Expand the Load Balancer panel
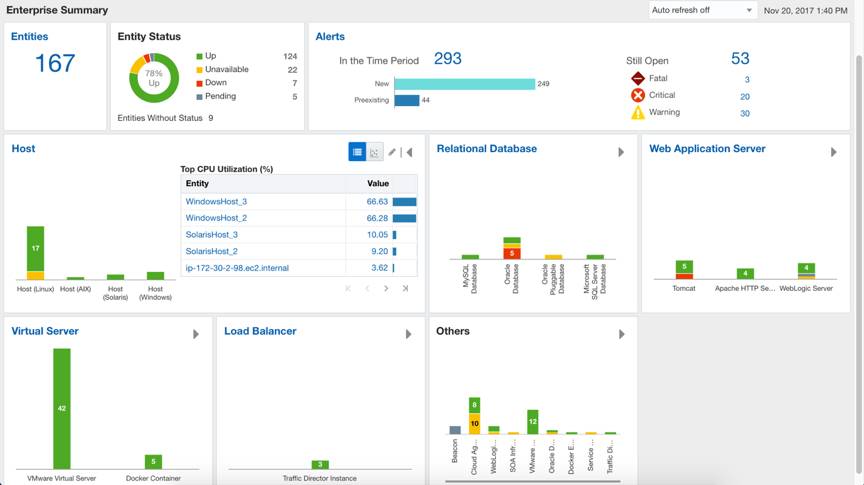 [408, 334]
